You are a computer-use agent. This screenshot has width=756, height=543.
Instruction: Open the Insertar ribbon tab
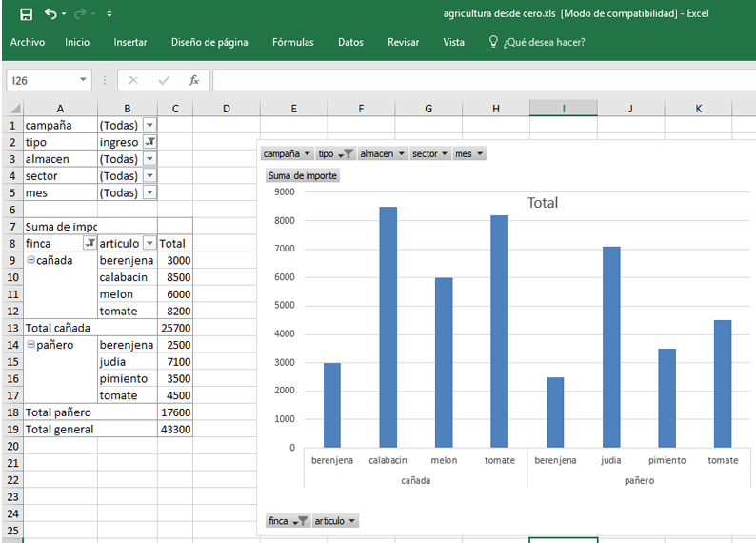[x=130, y=42]
